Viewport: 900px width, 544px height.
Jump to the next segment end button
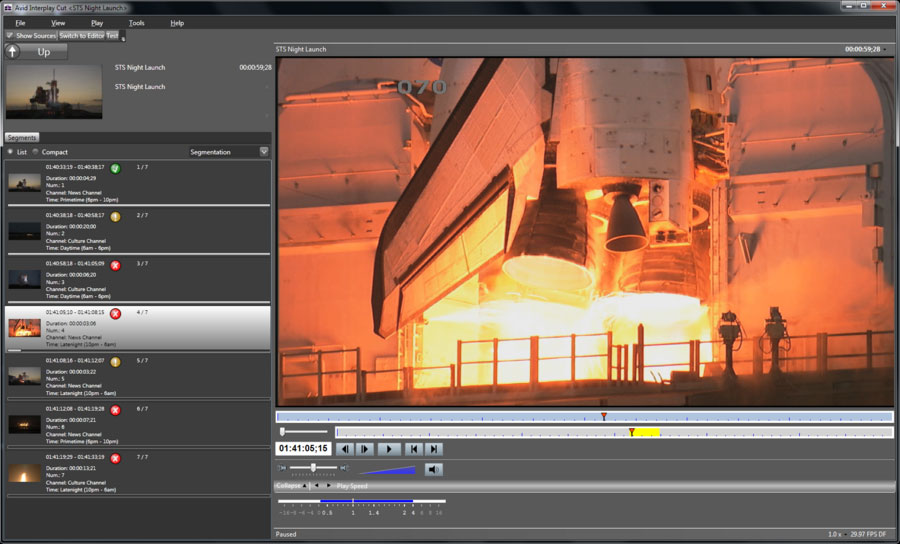point(434,449)
